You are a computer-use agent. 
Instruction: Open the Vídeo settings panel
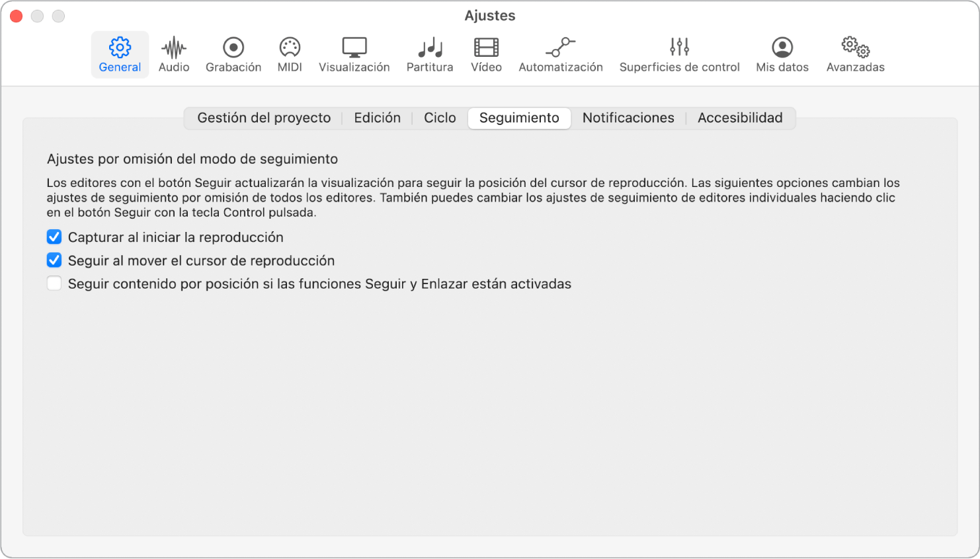[485, 53]
